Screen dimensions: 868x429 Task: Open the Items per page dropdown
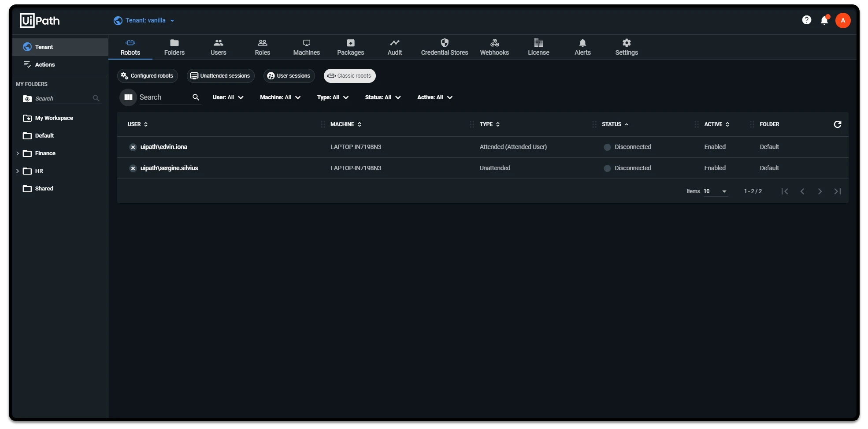click(x=715, y=191)
